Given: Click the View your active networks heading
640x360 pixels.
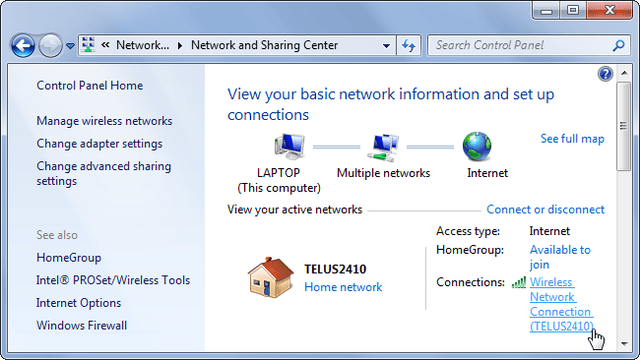Looking at the screenshot, I should pyautogui.click(x=295, y=209).
